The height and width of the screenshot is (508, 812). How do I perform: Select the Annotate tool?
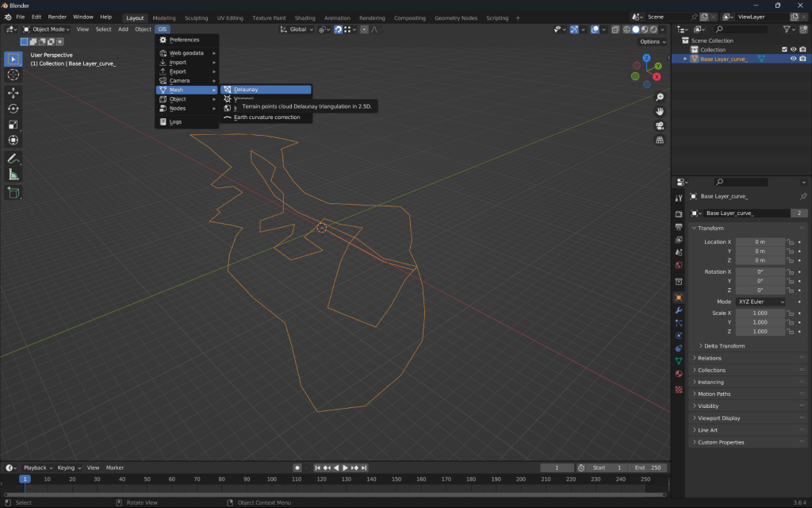tap(13, 158)
